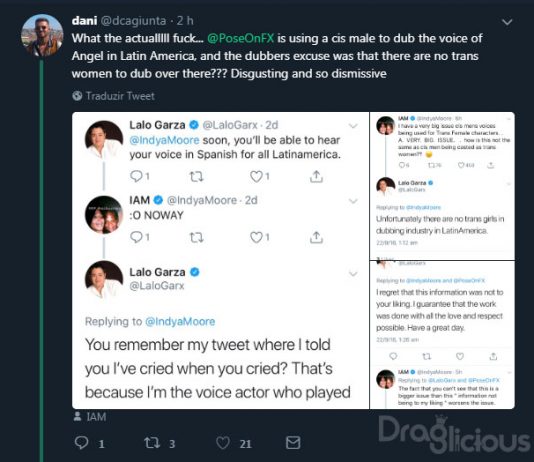Click reply icon on dani's tweet
This screenshot has height=462, width=534.
tap(81, 443)
